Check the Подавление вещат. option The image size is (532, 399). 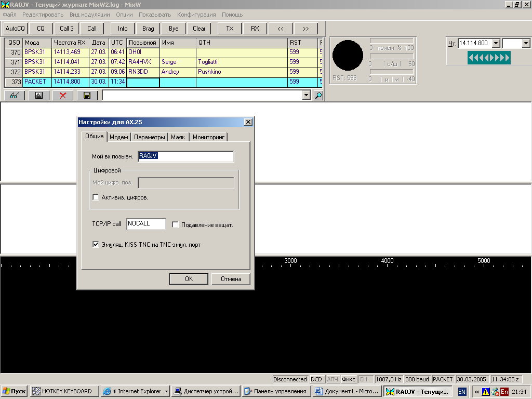[176, 225]
